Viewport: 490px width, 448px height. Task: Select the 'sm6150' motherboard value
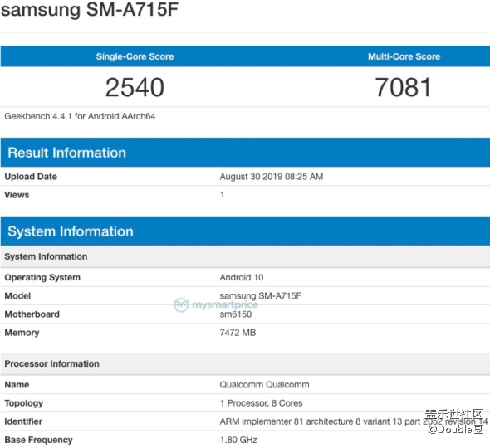(x=236, y=314)
